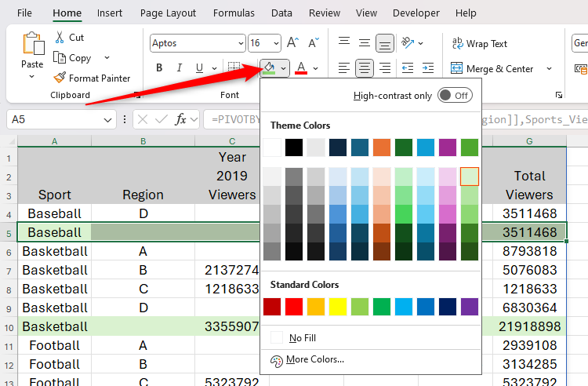Open the Formulas ribbon tab
The width and height of the screenshot is (588, 386).
pyautogui.click(x=233, y=13)
